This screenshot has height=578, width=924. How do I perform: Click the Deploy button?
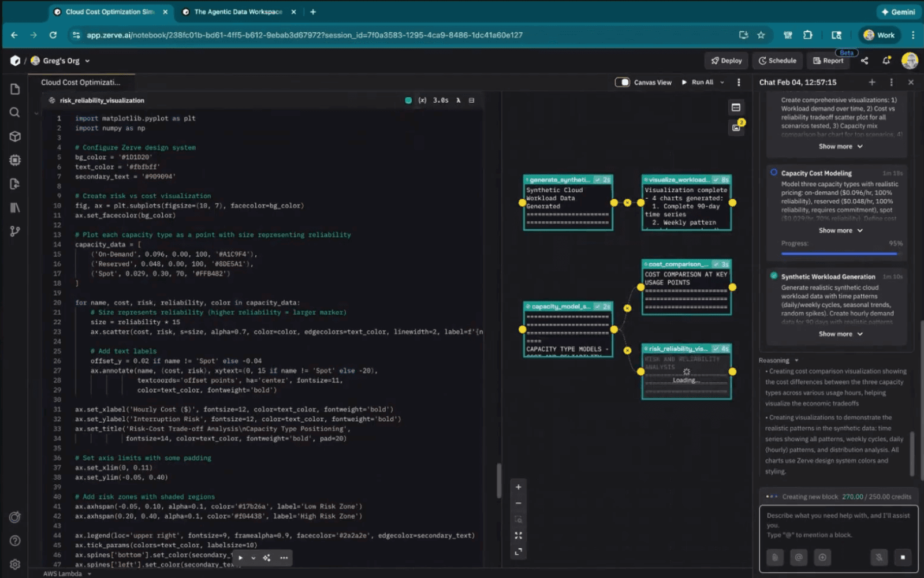[725, 60]
